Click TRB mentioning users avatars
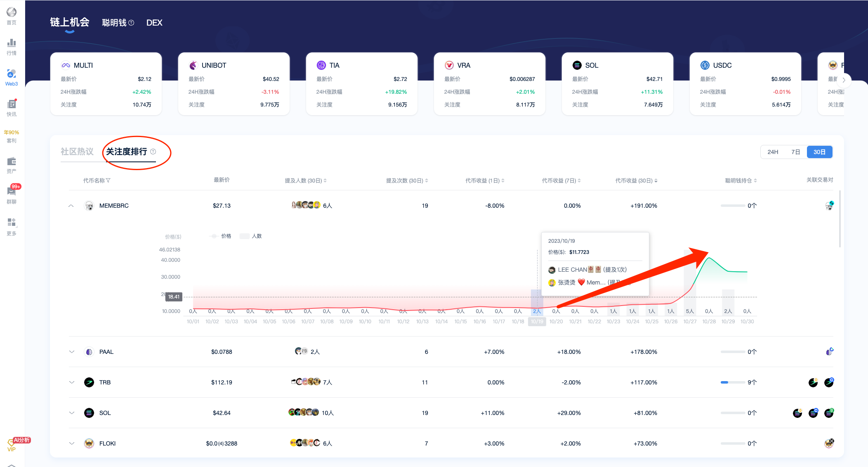Viewport: 868px width, 467px height. (306, 382)
